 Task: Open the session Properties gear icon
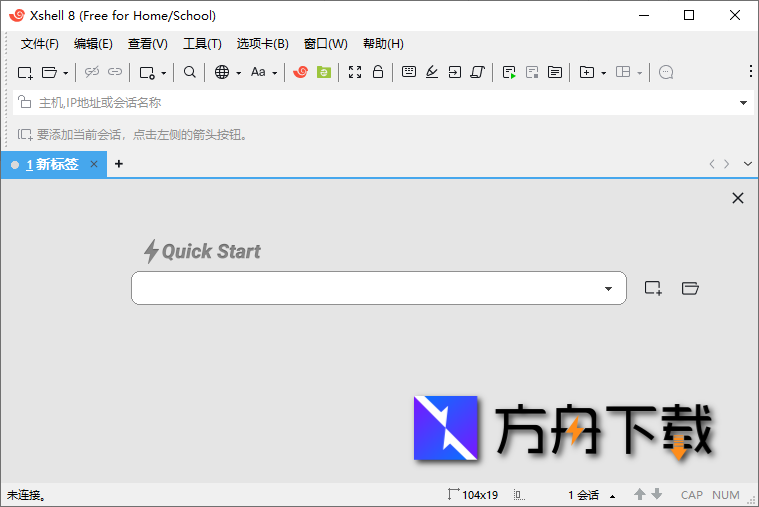click(147, 73)
